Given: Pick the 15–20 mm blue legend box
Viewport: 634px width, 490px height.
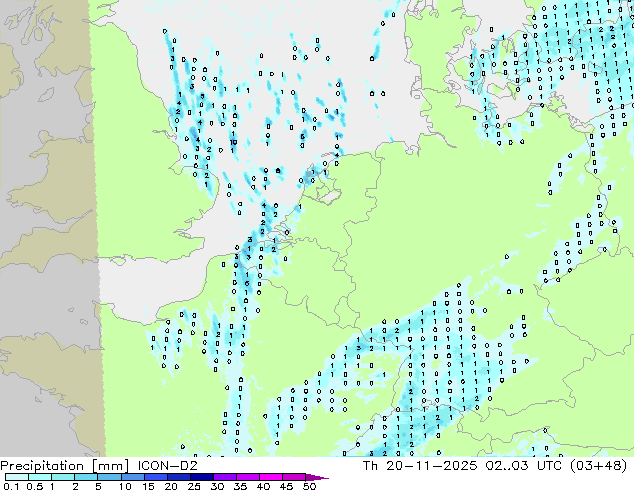Looking at the screenshot, I should [155, 477].
